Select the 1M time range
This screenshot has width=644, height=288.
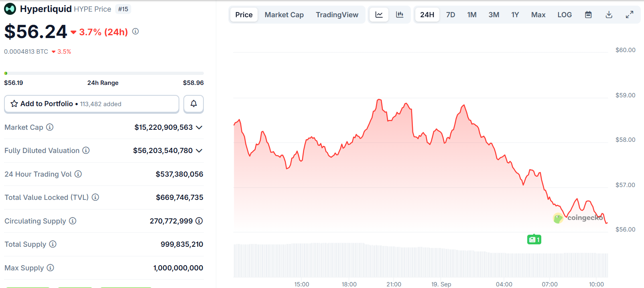(472, 15)
